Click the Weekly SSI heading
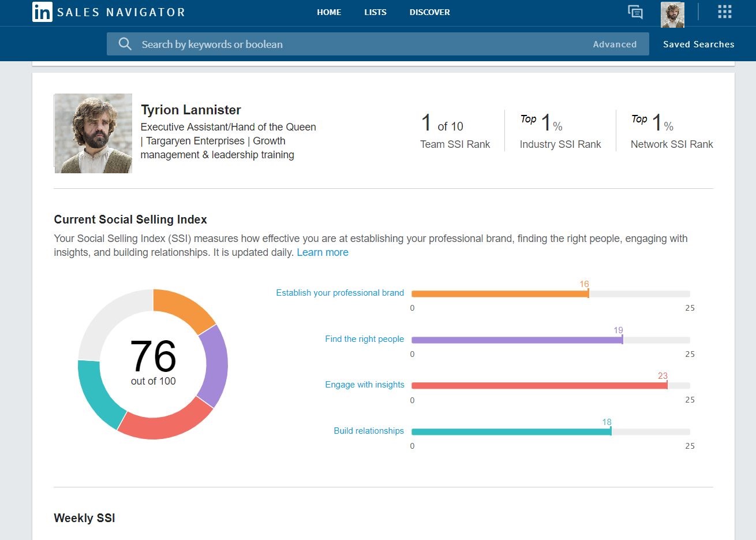 coord(84,518)
